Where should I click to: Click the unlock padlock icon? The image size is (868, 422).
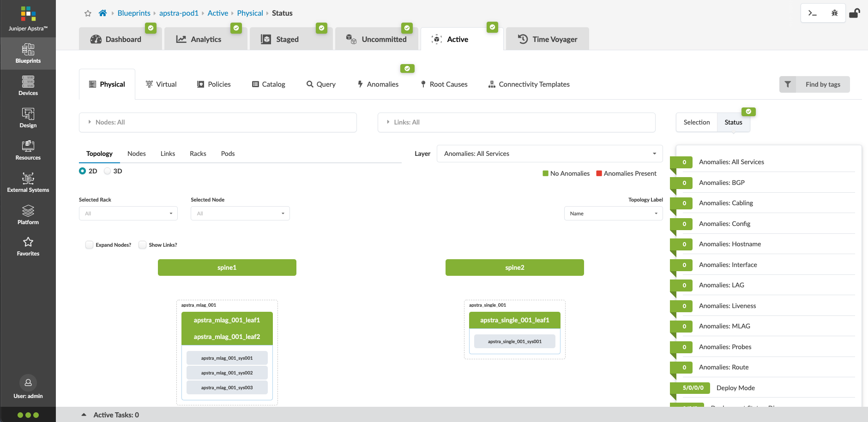coord(855,13)
